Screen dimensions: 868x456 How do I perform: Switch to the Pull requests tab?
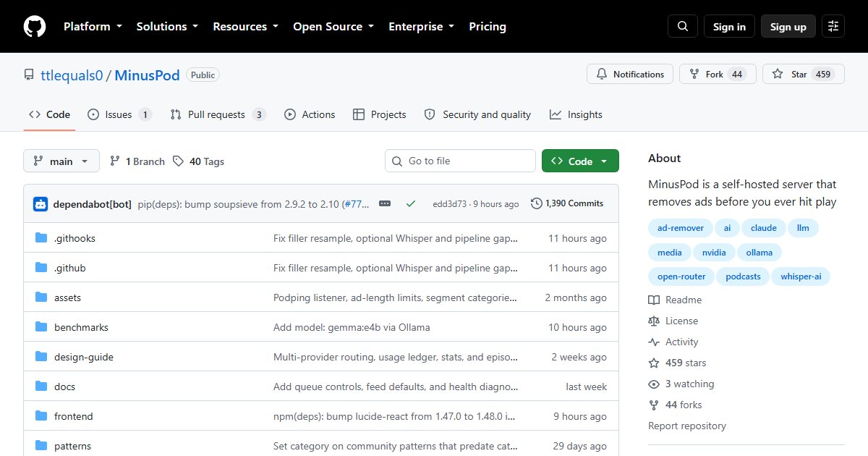218,114
